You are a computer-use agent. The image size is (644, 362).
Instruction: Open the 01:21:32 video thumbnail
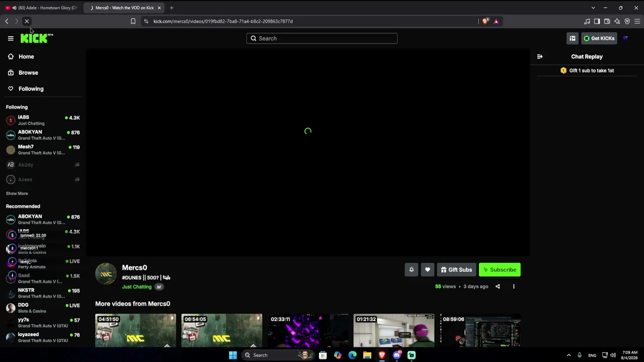(x=394, y=330)
